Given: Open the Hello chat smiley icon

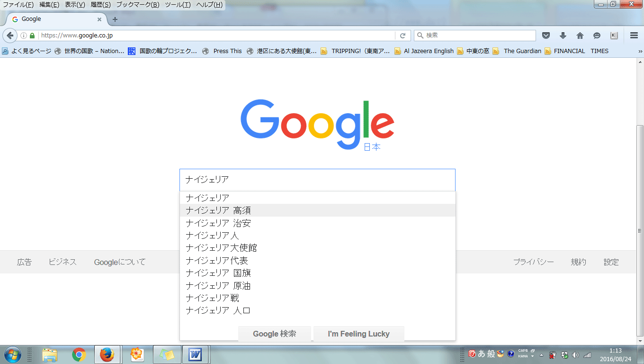Looking at the screenshot, I should pos(597,36).
